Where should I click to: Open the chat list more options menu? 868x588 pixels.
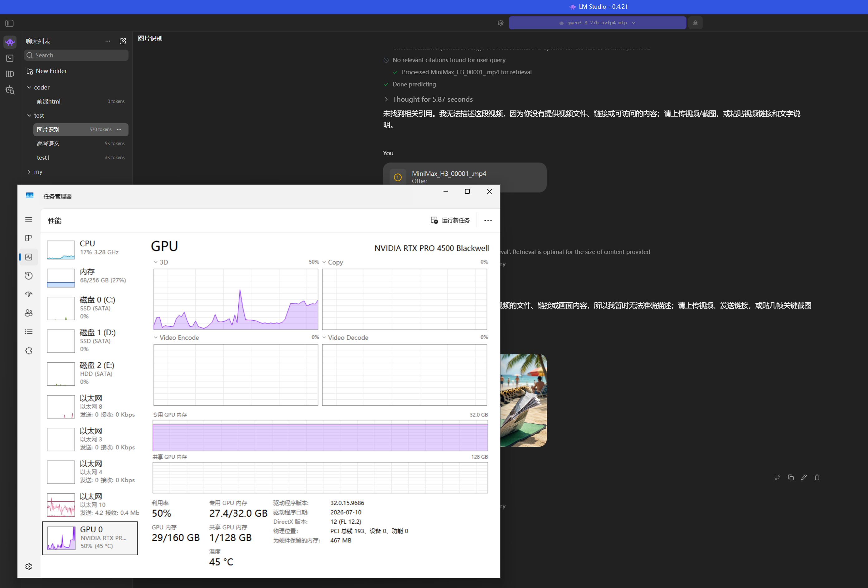[x=108, y=41]
